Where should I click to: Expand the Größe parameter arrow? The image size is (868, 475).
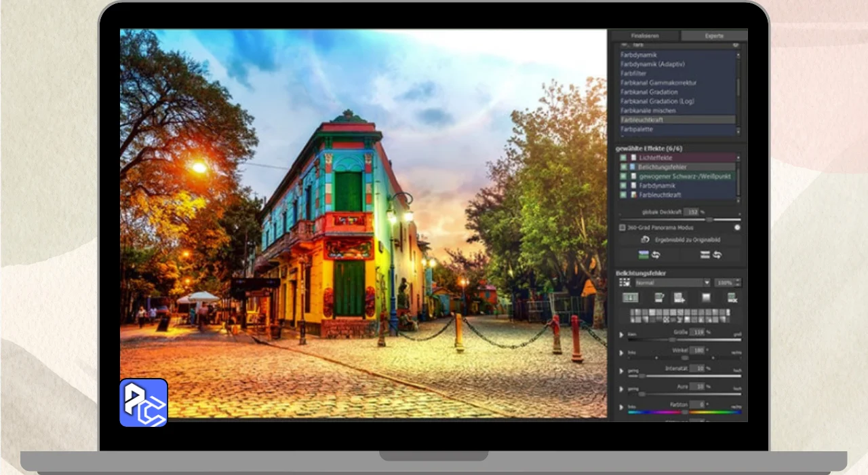point(621,335)
